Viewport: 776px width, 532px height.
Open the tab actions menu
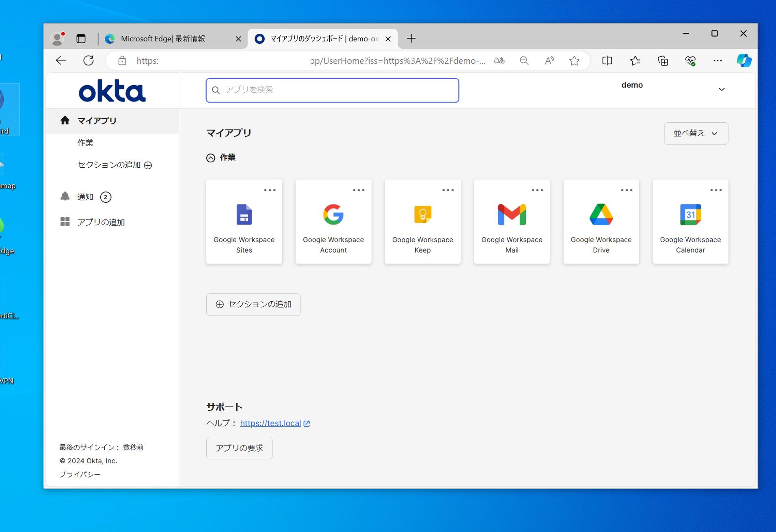pos(81,39)
